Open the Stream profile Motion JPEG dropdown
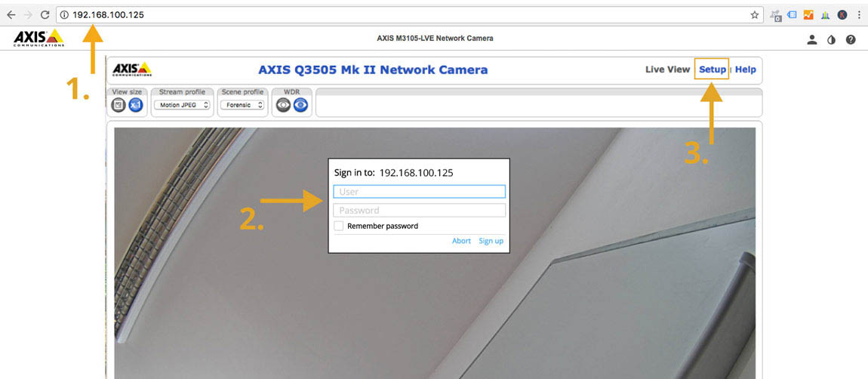Screen dimensions: 868x379 pyautogui.click(x=182, y=106)
